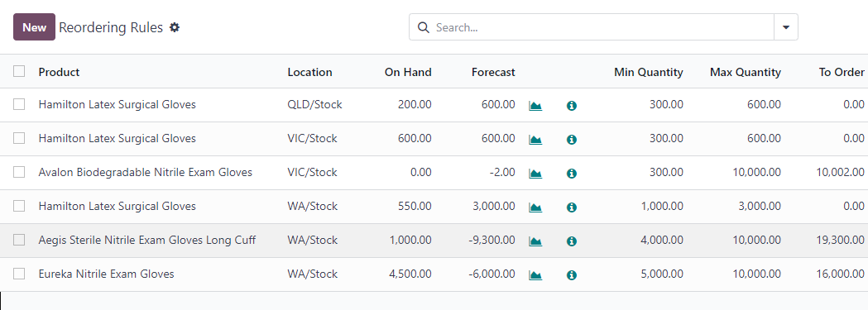Open forecast chart for Hamilton Gloves VIC/Stock
Image resolution: width=868 pixels, height=310 pixels.
point(535,139)
